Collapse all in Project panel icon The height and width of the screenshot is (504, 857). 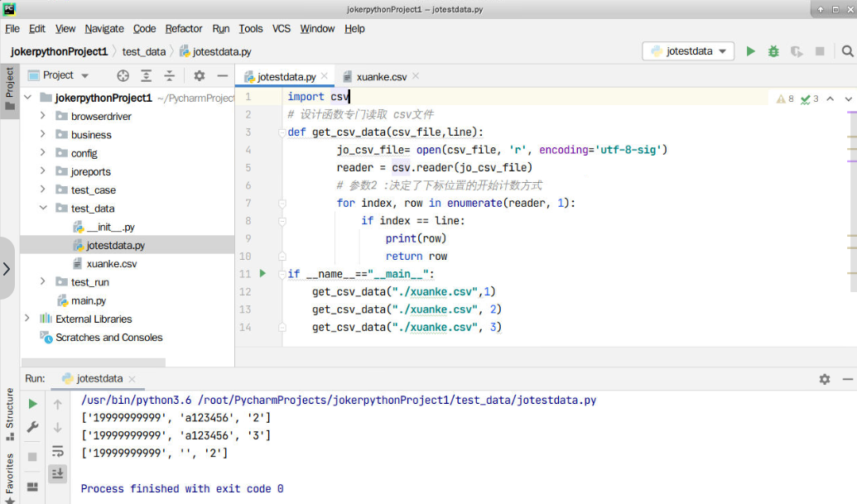click(170, 76)
